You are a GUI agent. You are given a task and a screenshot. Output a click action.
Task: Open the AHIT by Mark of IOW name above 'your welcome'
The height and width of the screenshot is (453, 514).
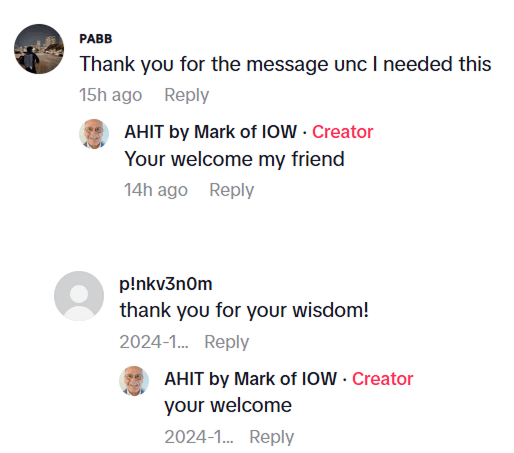(250, 379)
